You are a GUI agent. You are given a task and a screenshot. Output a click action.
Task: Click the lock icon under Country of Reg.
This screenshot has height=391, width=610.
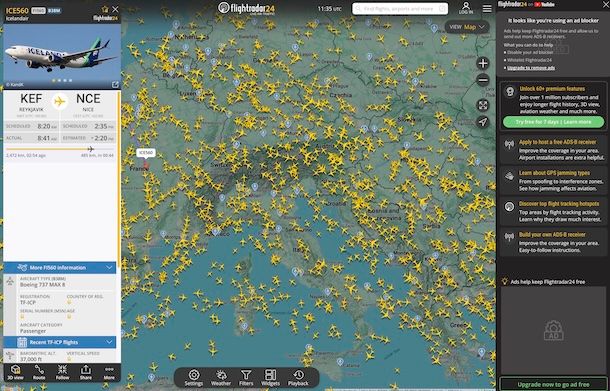coord(69,302)
